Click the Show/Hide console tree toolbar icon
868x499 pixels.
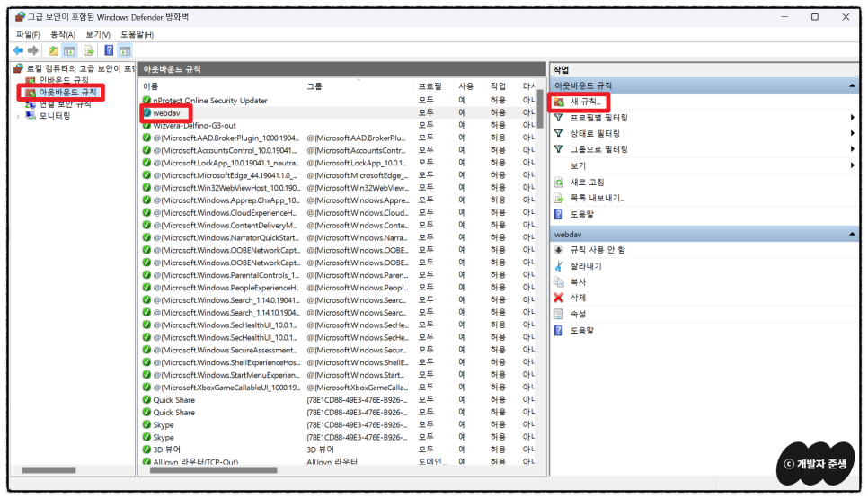69,50
